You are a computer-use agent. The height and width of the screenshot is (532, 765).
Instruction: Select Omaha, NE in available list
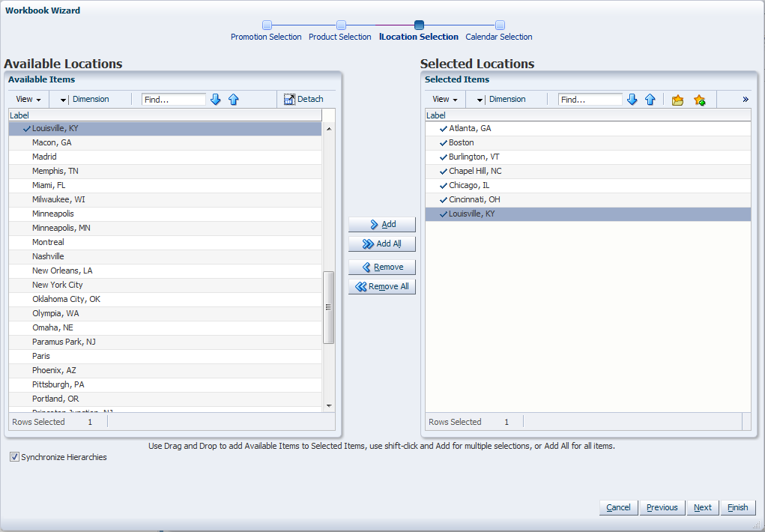165,327
